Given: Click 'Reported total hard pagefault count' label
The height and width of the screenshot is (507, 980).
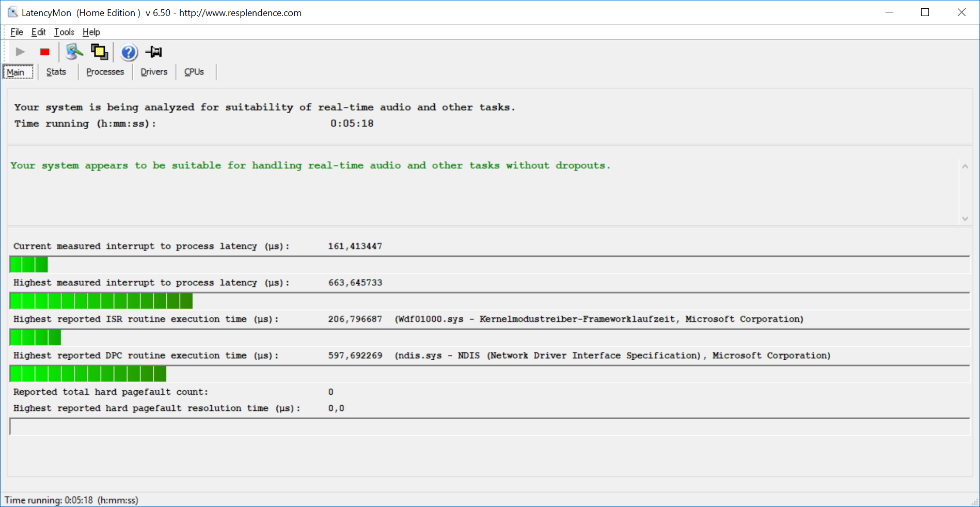Looking at the screenshot, I should point(111,392).
